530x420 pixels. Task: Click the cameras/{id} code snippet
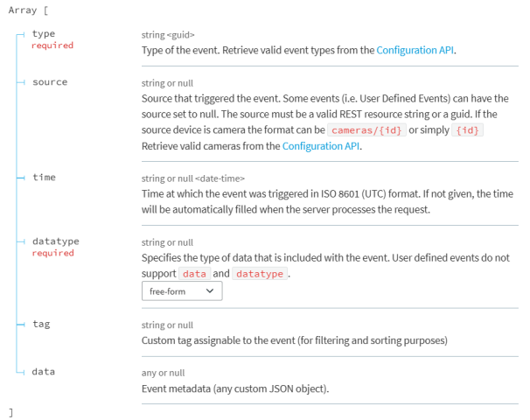363,129
